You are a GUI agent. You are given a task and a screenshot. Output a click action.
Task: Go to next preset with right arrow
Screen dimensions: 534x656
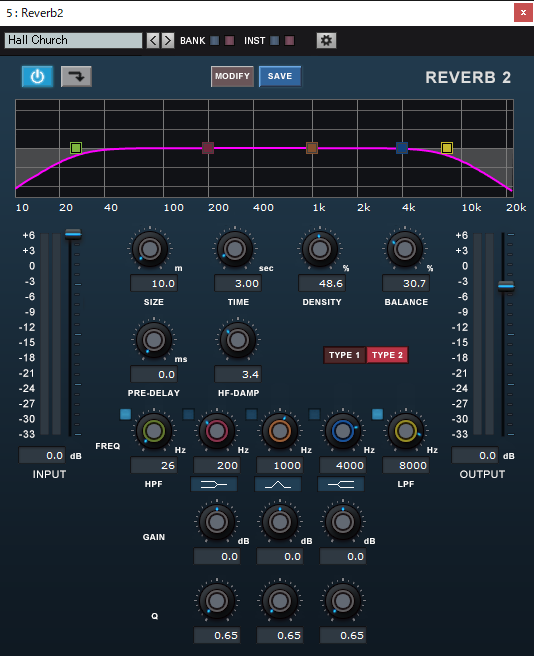[168, 41]
